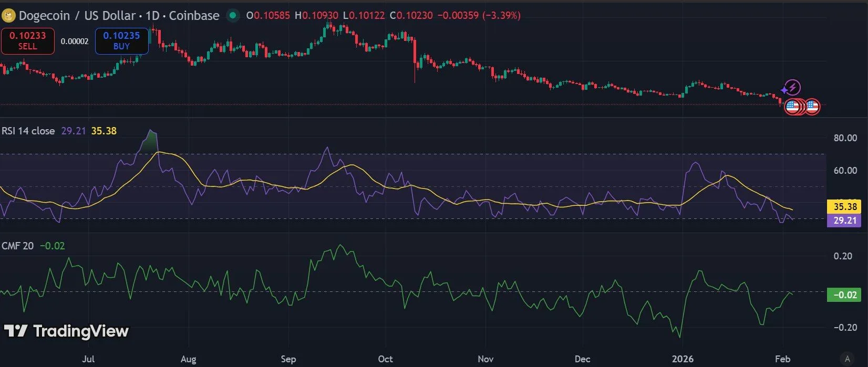Click the green −0.02 scale label

(x=844, y=295)
